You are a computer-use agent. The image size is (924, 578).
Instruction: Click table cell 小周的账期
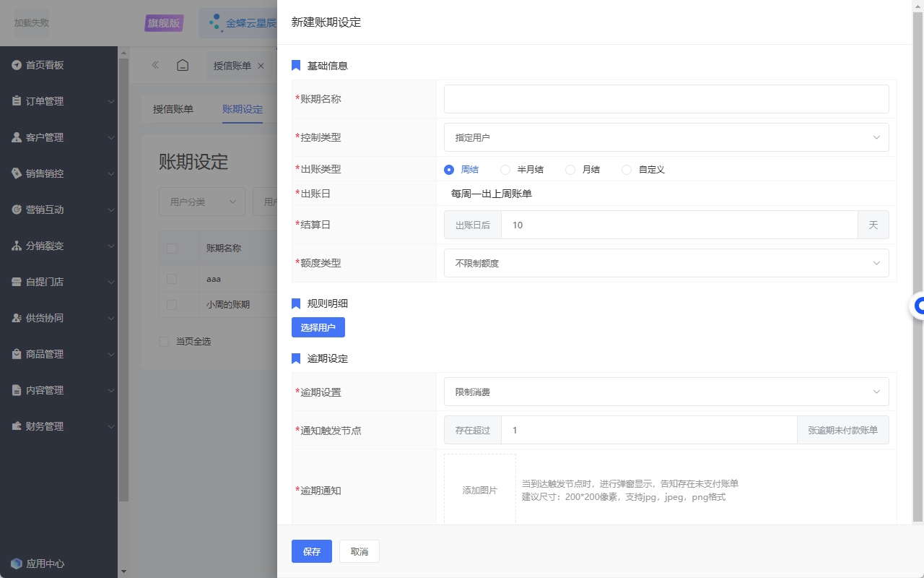coord(228,305)
